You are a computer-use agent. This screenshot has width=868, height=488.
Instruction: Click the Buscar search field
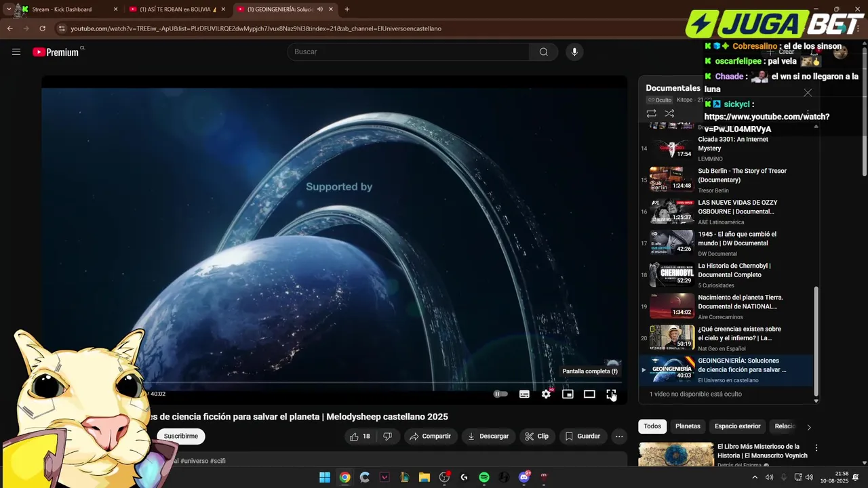click(408, 52)
